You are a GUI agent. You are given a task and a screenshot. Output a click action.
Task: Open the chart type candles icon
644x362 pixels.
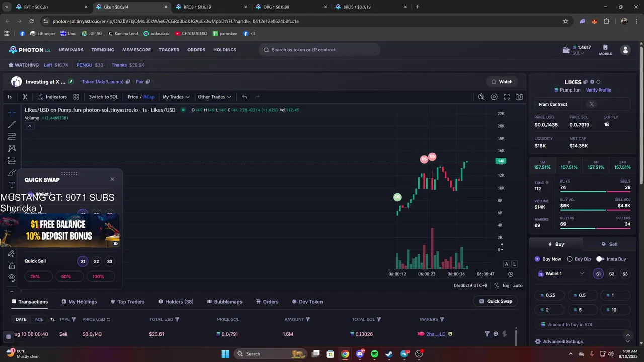(x=25, y=97)
